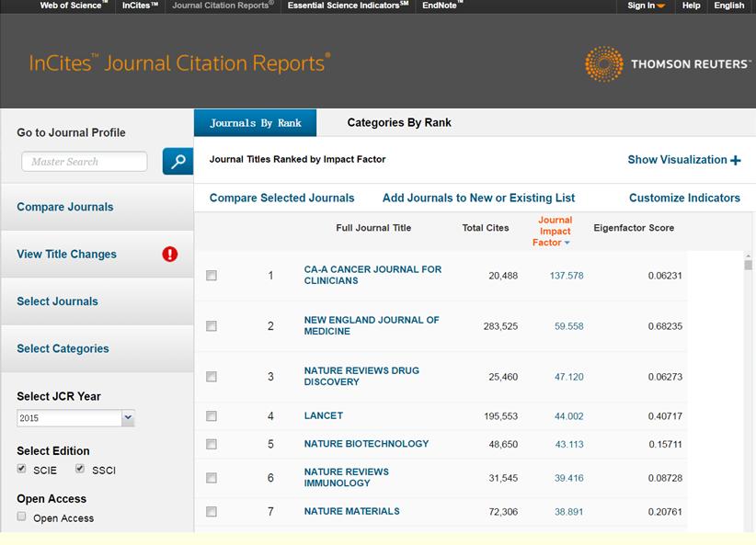Change language via English menu item
756x545 pixels.
(729, 6)
